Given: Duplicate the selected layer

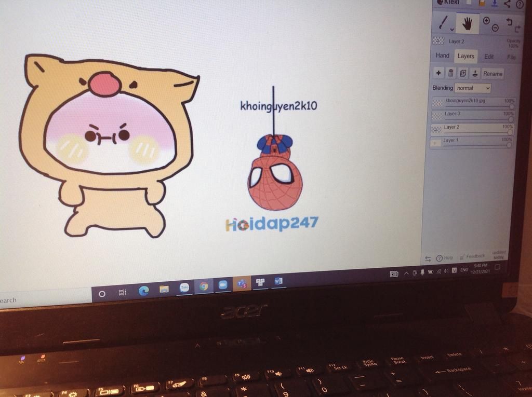Looking at the screenshot, I should [463, 73].
